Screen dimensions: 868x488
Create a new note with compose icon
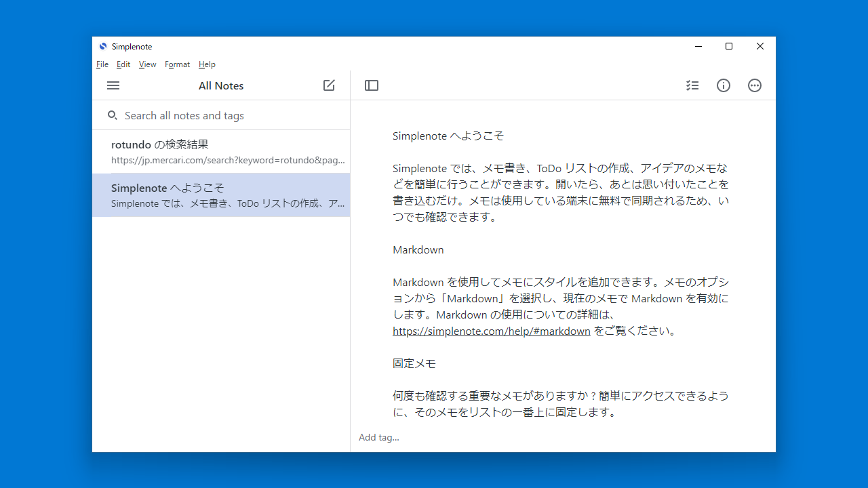pos(329,85)
